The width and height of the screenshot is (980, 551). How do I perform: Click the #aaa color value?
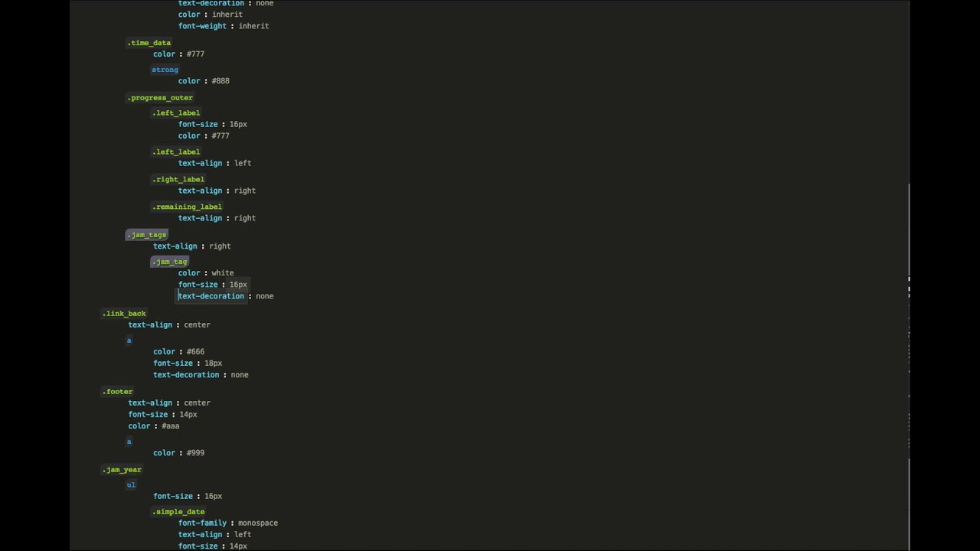click(x=170, y=426)
